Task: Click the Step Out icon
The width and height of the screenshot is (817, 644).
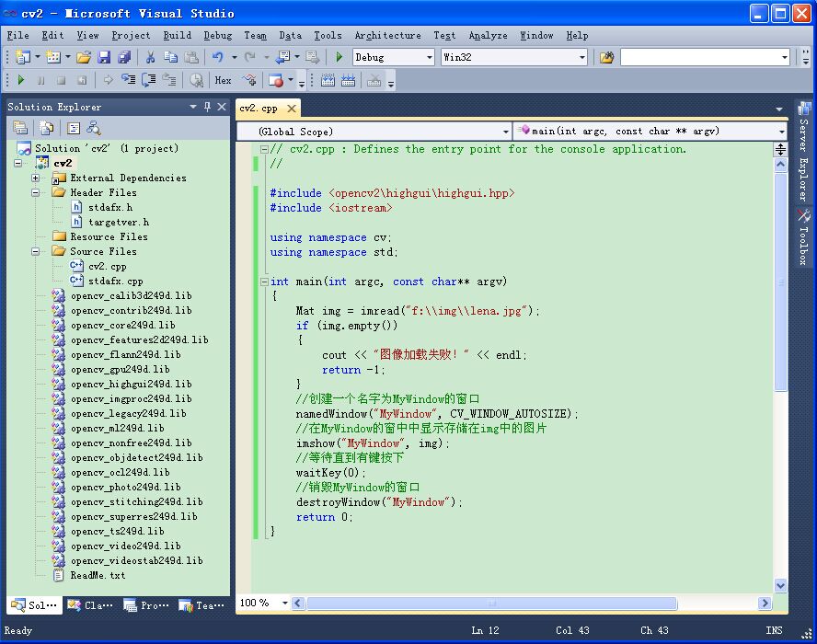Action: 168,80
